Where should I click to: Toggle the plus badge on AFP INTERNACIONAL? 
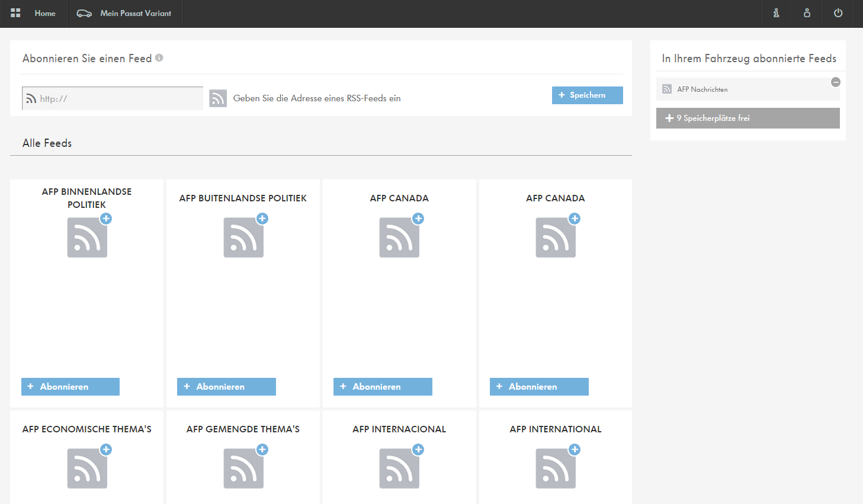[418, 450]
